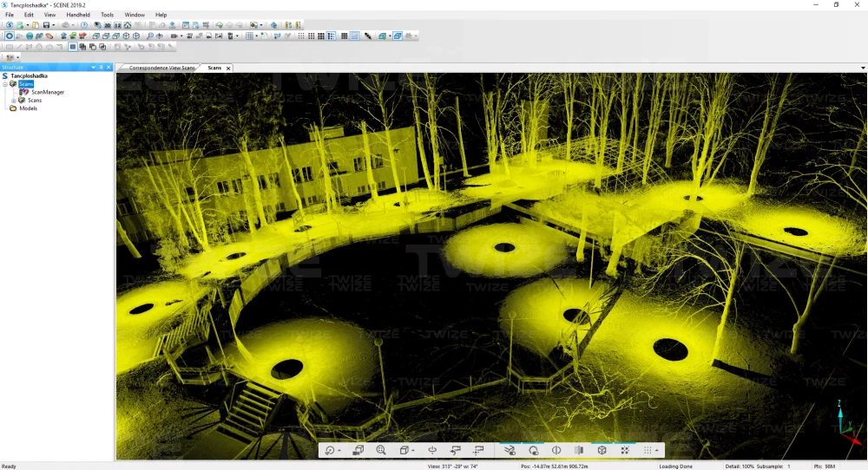Switch to the Correspondence View Scans tab
Viewport: 868px width, 470px height.
pyautogui.click(x=161, y=68)
